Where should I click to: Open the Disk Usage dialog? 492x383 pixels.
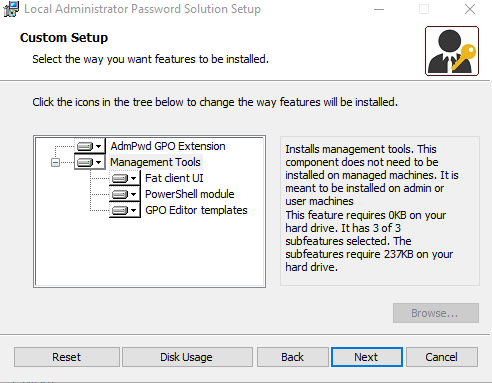[187, 357]
